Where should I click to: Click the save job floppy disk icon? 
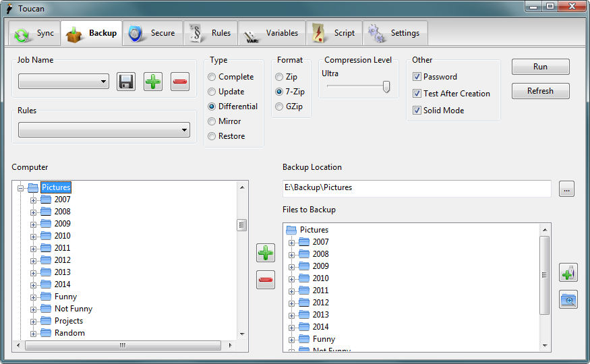pyautogui.click(x=126, y=82)
